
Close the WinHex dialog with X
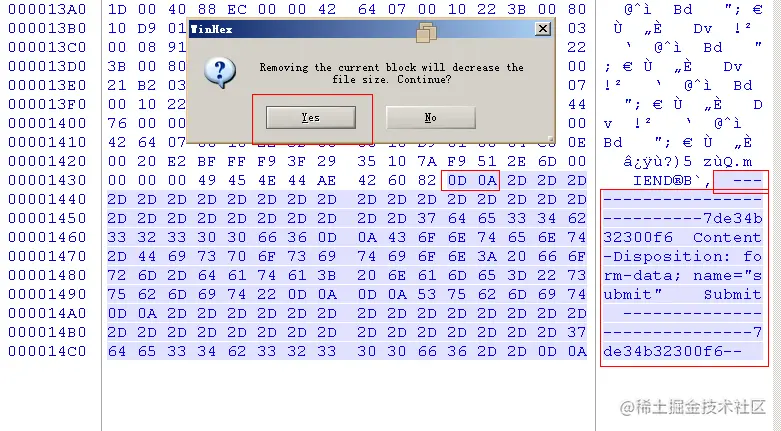click(542, 29)
